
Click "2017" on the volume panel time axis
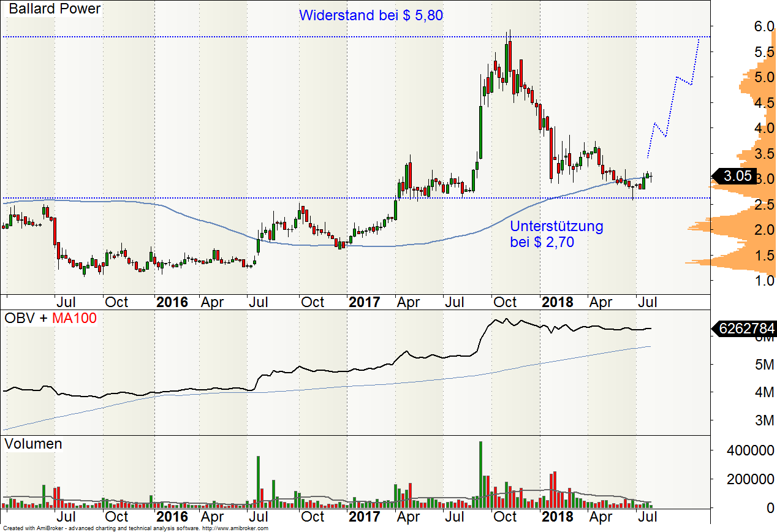click(365, 517)
